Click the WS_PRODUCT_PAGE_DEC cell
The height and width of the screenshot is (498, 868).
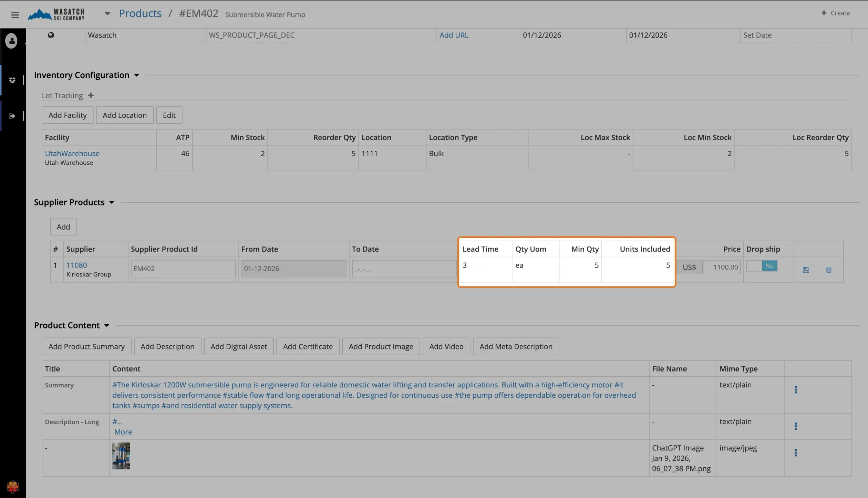pyautogui.click(x=321, y=35)
